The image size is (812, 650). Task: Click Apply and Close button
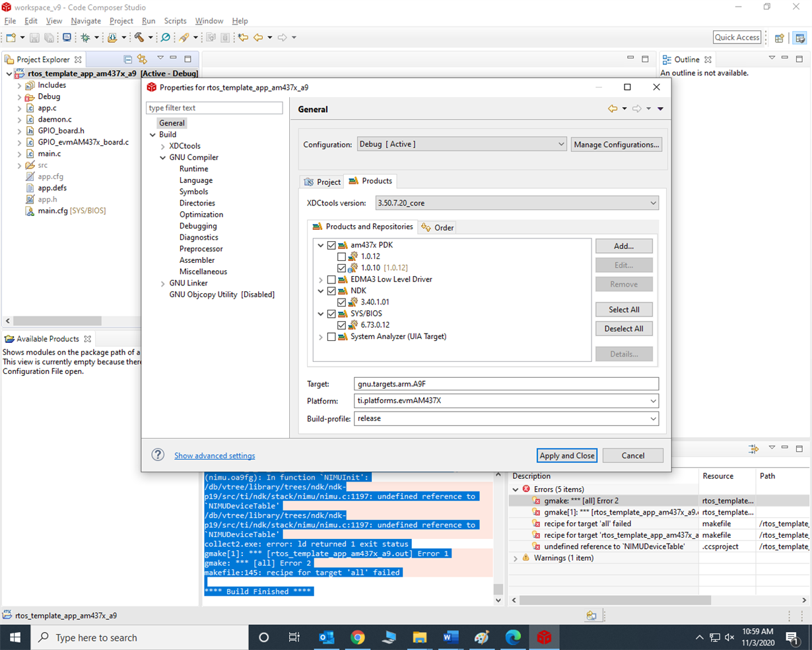tap(567, 456)
